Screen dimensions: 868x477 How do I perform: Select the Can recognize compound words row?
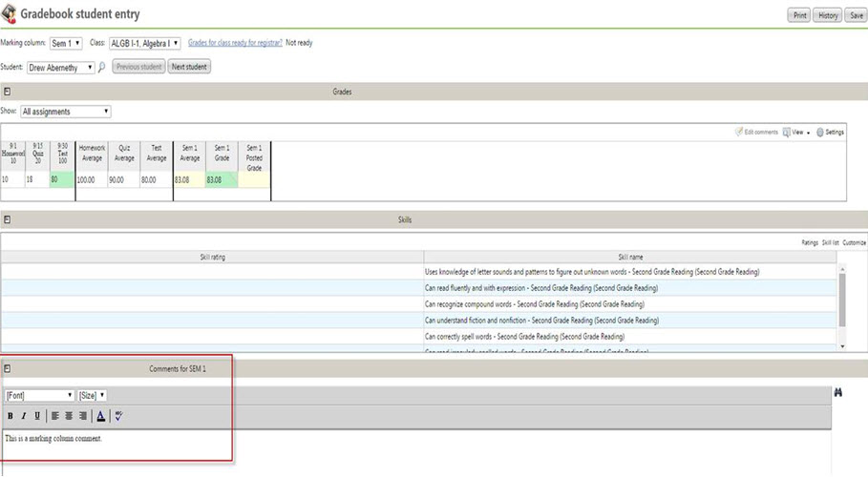click(x=418, y=304)
